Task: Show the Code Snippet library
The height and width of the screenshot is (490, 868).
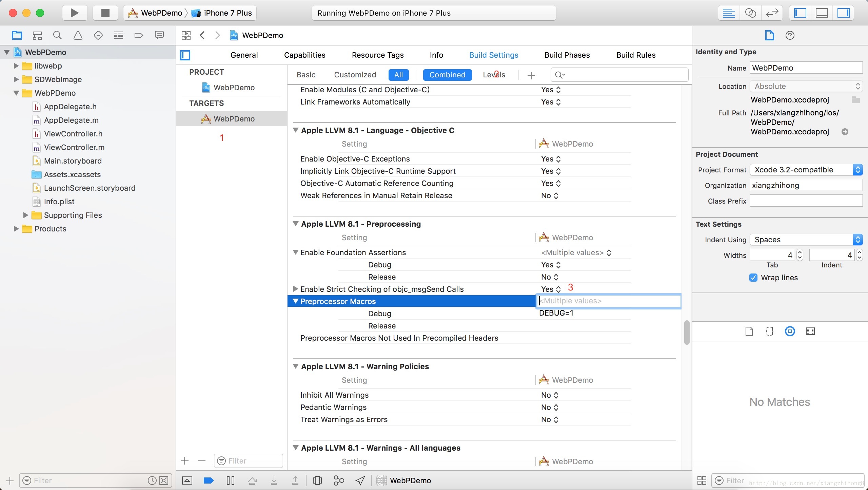Action: pyautogui.click(x=770, y=331)
